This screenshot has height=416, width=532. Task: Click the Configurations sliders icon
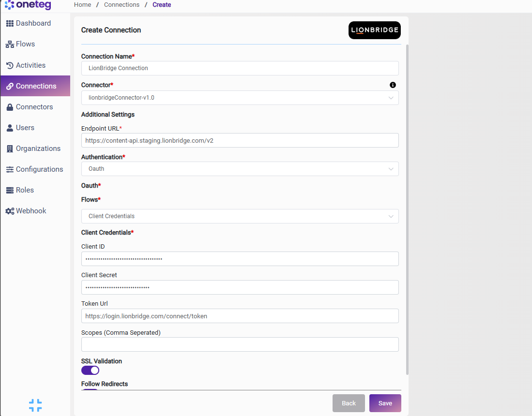tap(10, 169)
